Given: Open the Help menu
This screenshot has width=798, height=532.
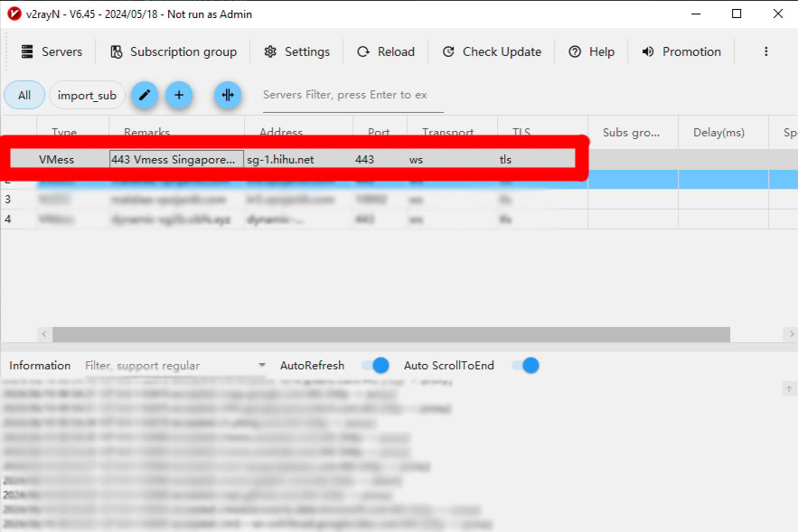Looking at the screenshot, I should click(591, 51).
